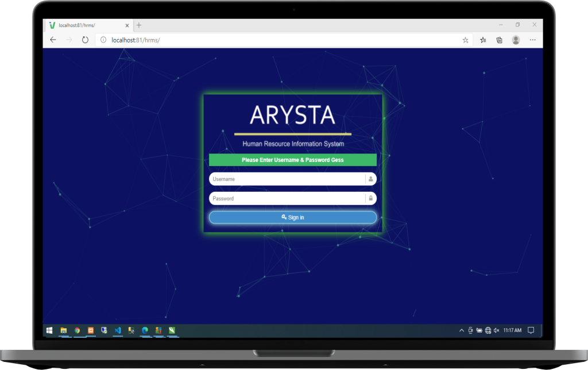Image resolution: width=588 pixels, height=370 pixels.
Task: Close the localhost:81/hrms/ tab
Action: (127, 25)
